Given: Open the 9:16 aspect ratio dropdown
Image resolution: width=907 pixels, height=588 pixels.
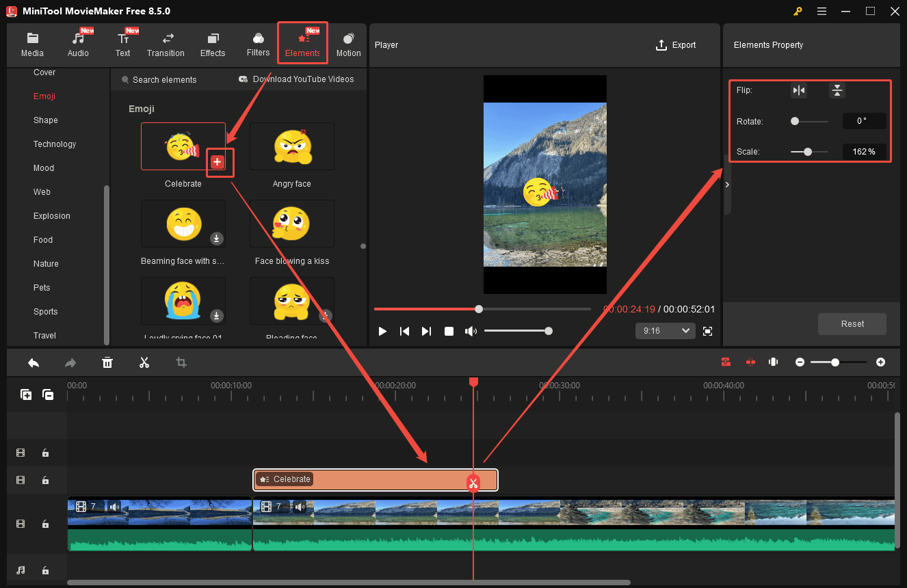Looking at the screenshot, I should (664, 331).
